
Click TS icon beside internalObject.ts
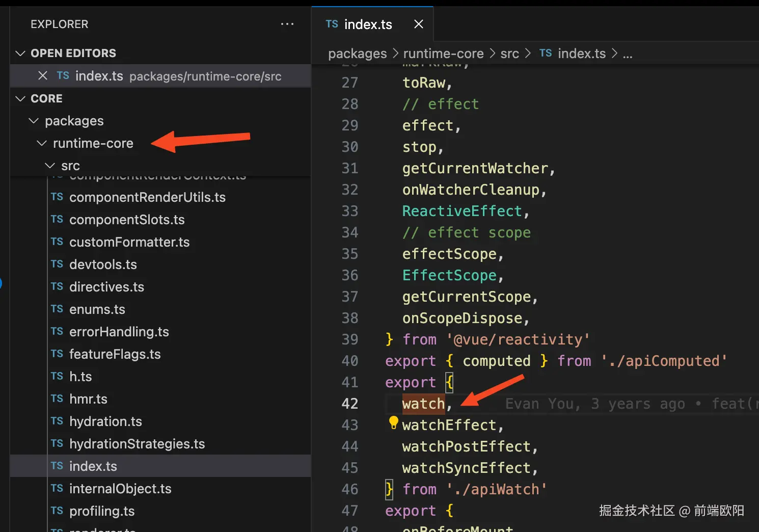coord(57,488)
